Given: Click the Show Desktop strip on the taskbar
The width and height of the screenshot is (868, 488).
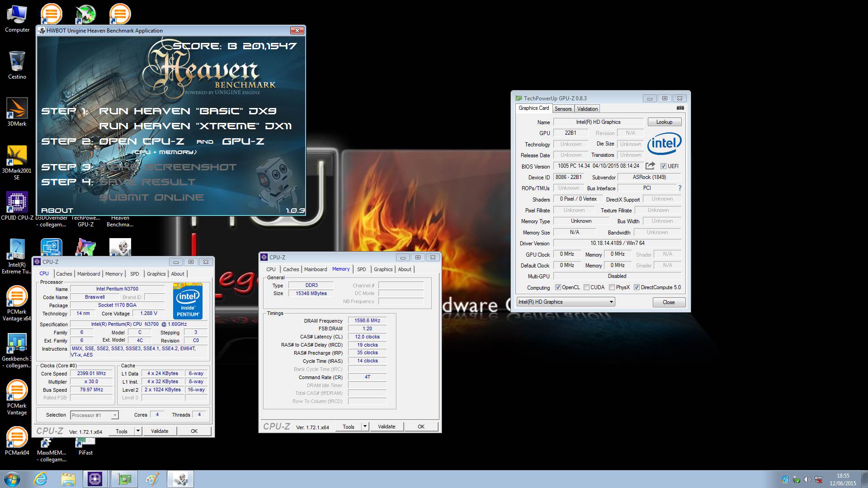Looking at the screenshot, I should [864, 479].
